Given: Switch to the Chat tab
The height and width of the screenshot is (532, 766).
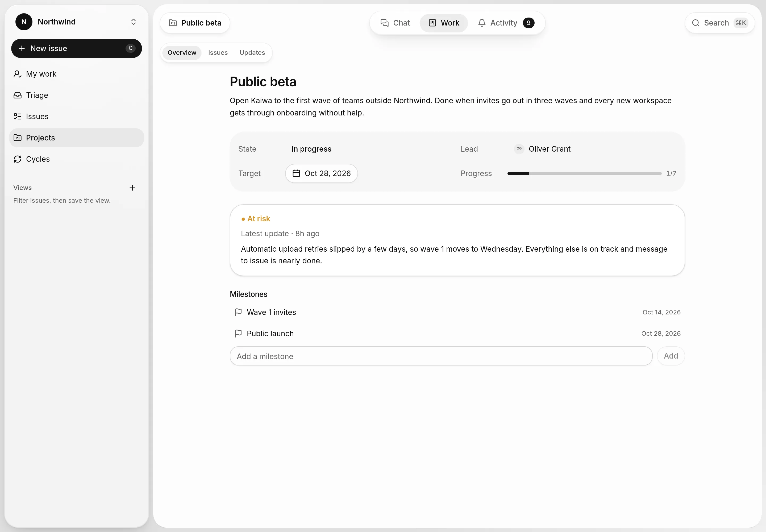Looking at the screenshot, I should point(395,23).
